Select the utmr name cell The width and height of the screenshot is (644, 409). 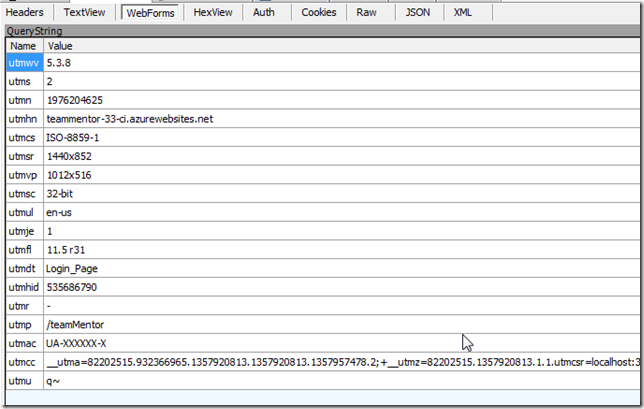tap(25, 306)
